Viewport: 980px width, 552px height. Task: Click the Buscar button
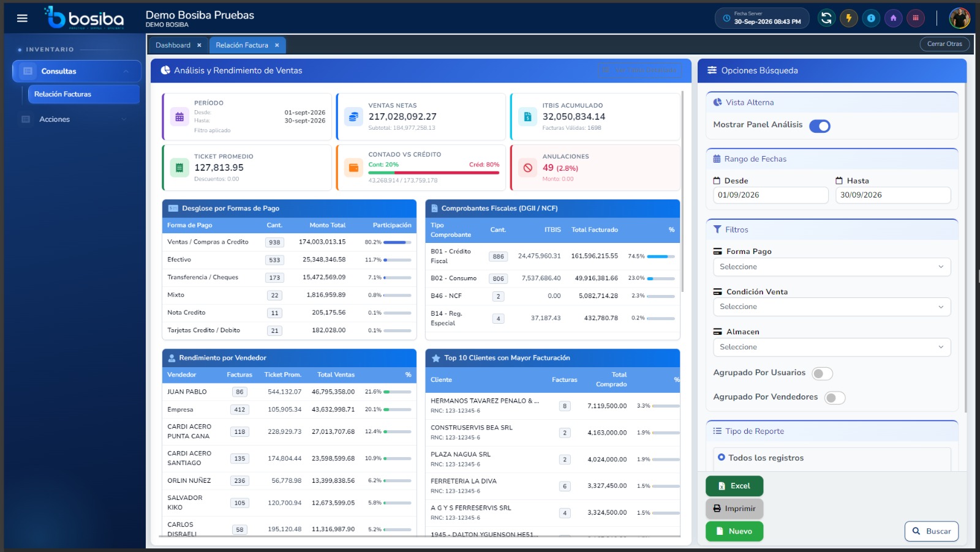[x=932, y=531]
